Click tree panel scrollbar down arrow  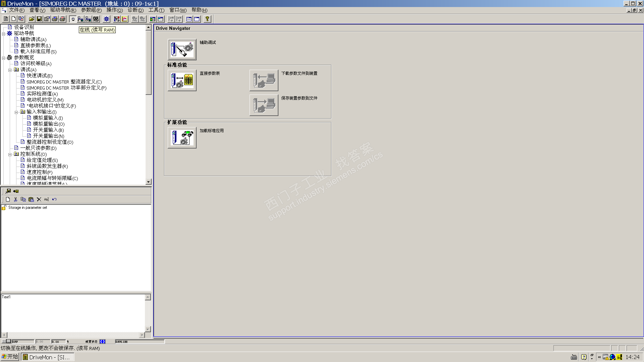pos(149,182)
